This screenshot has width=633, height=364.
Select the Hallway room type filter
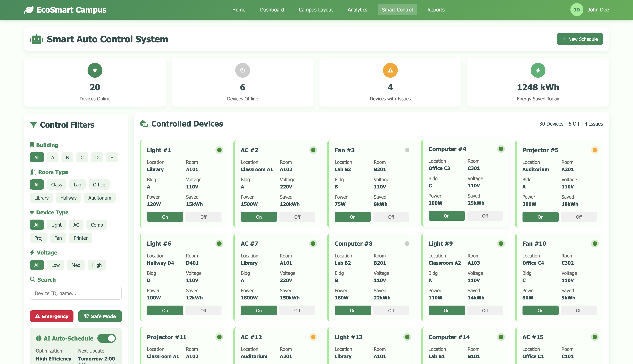68,198
